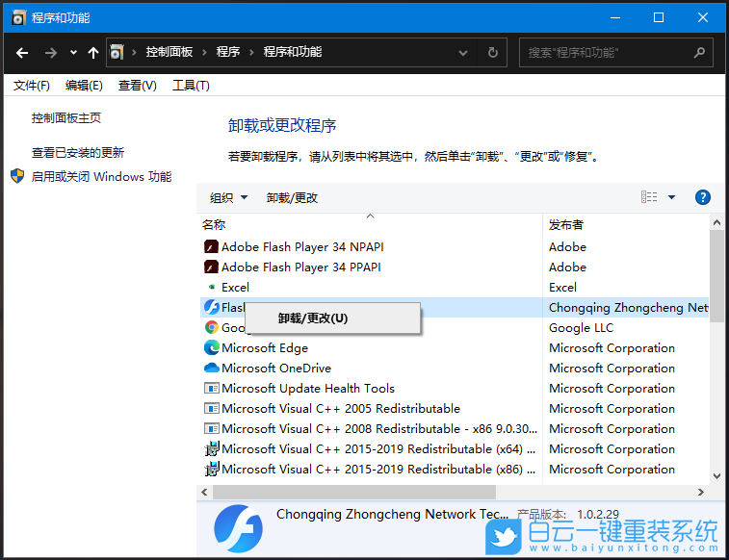This screenshot has height=560, width=729.
Task: Click the change view icon
Action: pyautogui.click(x=649, y=197)
